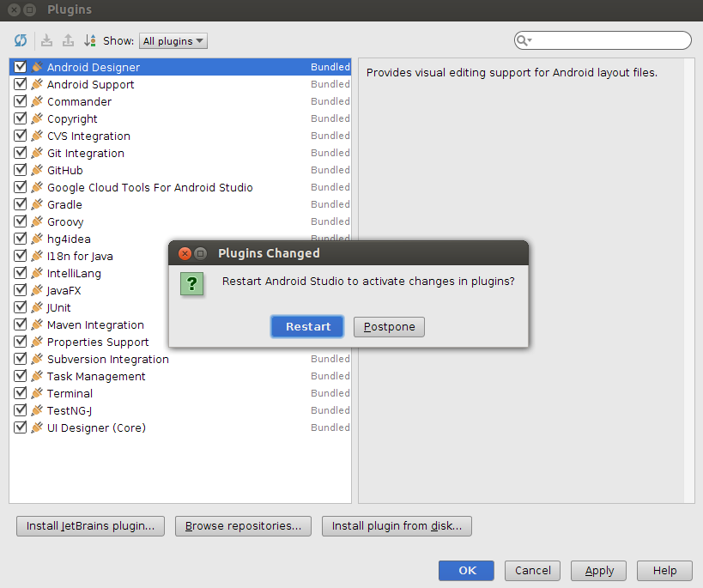Disable CVS Integration via its checkbox
703x588 pixels.
(21, 136)
